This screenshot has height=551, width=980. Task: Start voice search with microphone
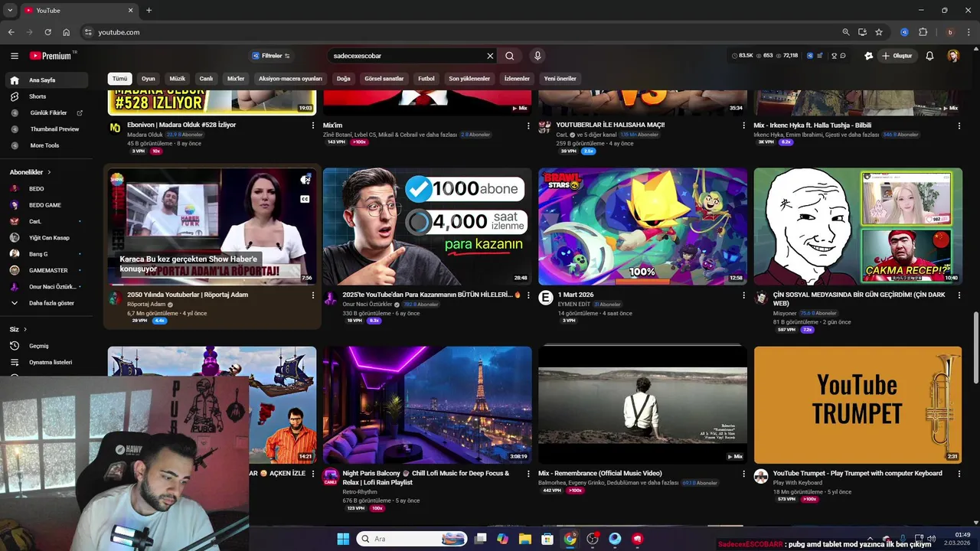(537, 56)
